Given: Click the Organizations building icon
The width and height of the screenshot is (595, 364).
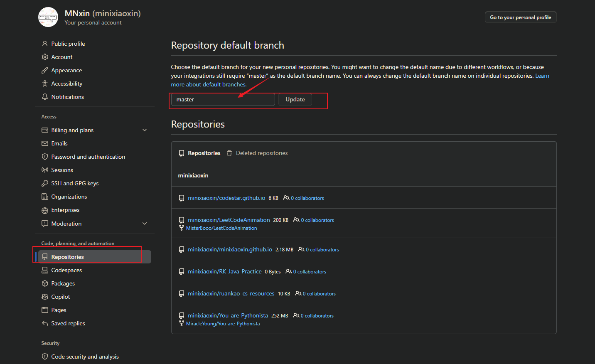Looking at the screenshot, I should [x=45, y=197].
